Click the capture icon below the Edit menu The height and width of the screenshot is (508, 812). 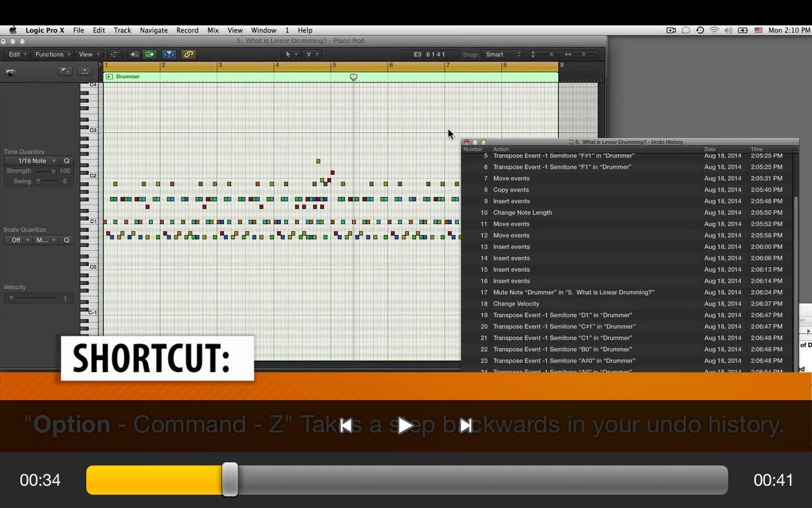[x=11, y=72]
